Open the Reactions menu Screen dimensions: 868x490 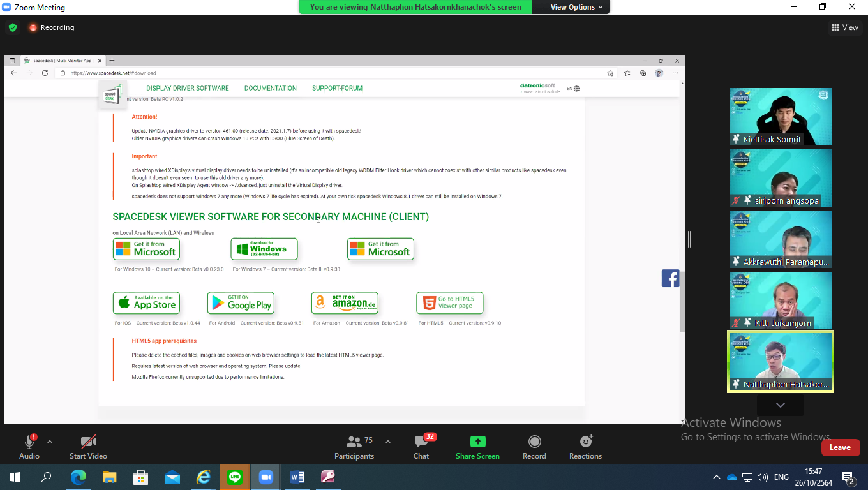(585, 447)
